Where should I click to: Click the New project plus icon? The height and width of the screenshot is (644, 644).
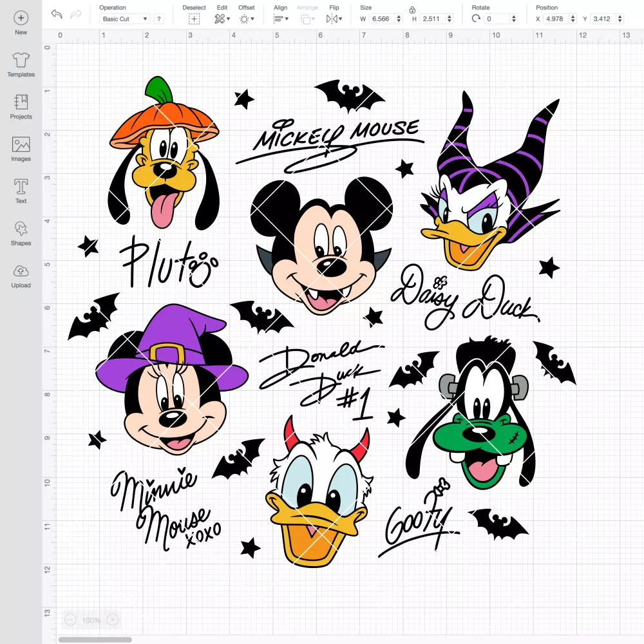[21, 17]
